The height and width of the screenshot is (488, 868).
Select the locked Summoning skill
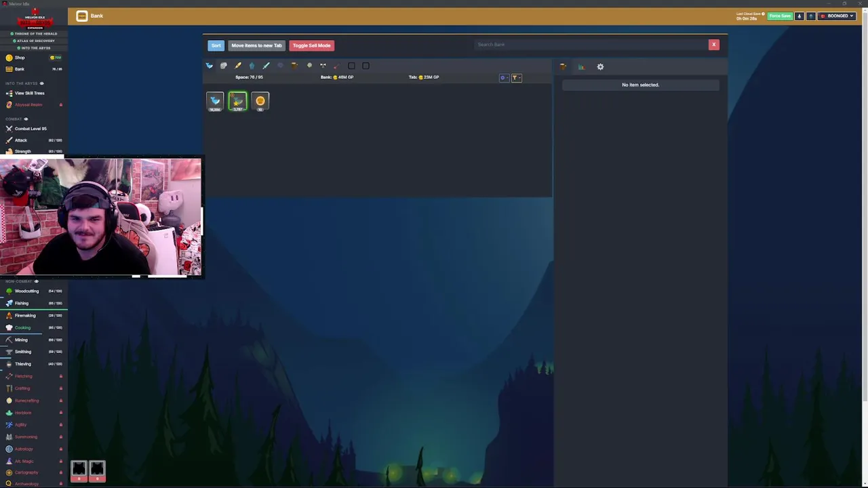[33, 437]
